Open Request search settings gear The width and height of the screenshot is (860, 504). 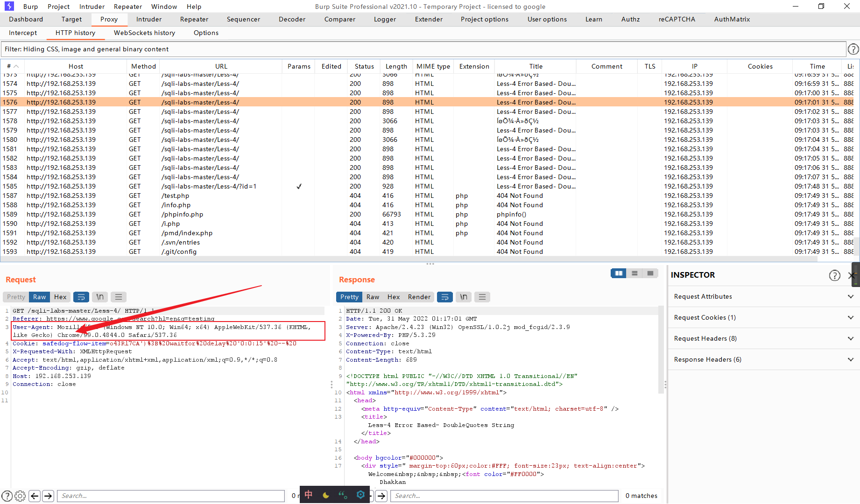(x=20, y=496)
